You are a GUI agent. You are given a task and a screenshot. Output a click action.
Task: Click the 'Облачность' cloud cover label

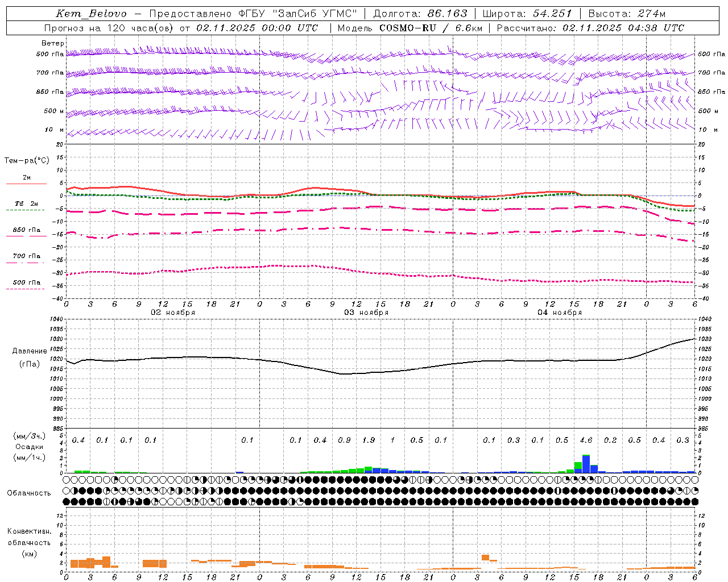point(29,493)
